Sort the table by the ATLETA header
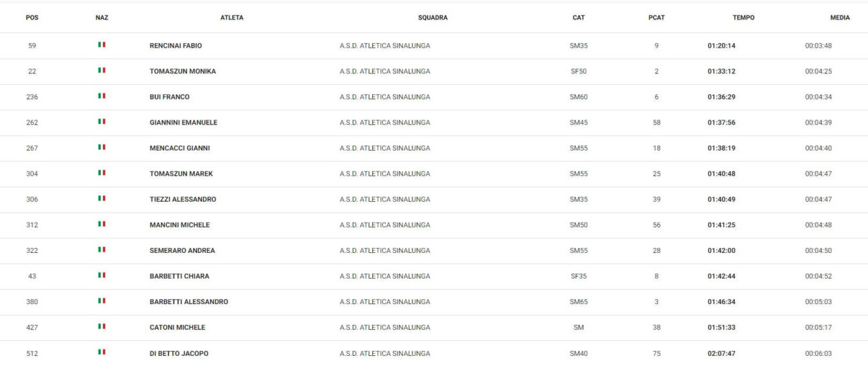Screen dimensions: 868x366 [x=232, y=17]
